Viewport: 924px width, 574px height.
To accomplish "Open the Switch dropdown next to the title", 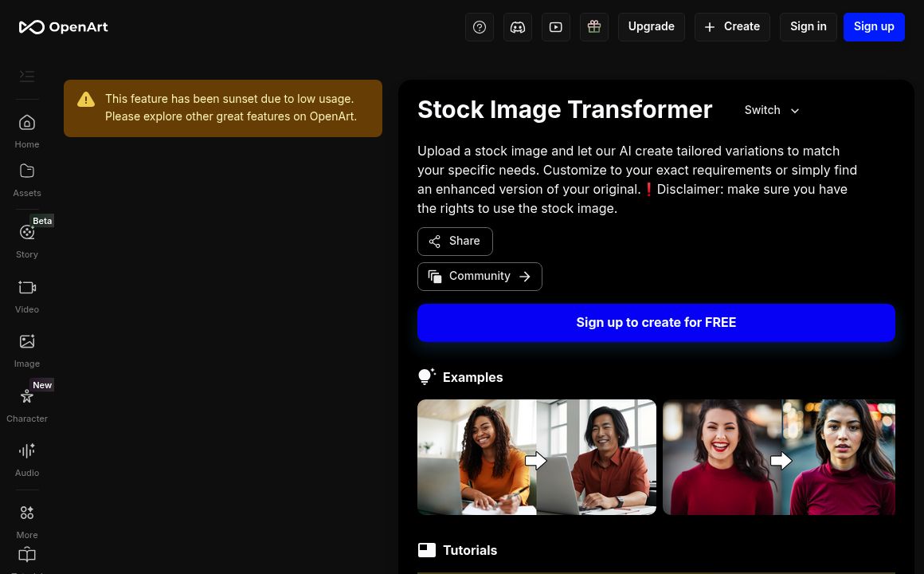I will click(771, 110).
